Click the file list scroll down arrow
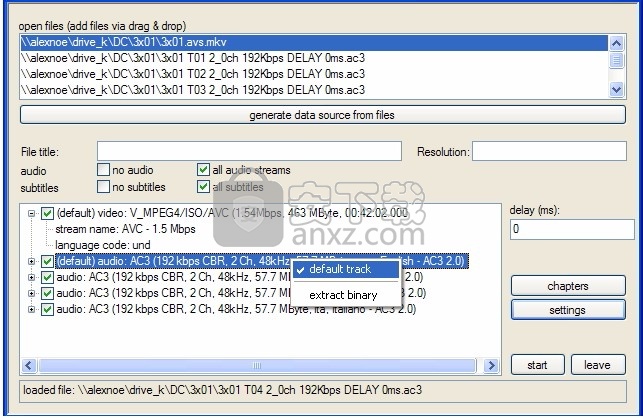Screen dimensions: 643x418 (x=616, y=89)
